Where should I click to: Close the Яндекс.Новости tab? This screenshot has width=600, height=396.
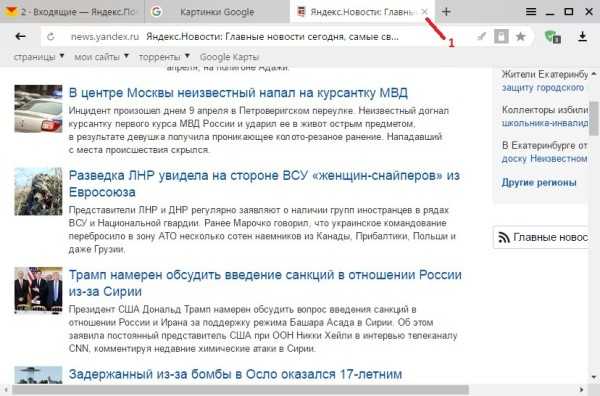(424, 12)
